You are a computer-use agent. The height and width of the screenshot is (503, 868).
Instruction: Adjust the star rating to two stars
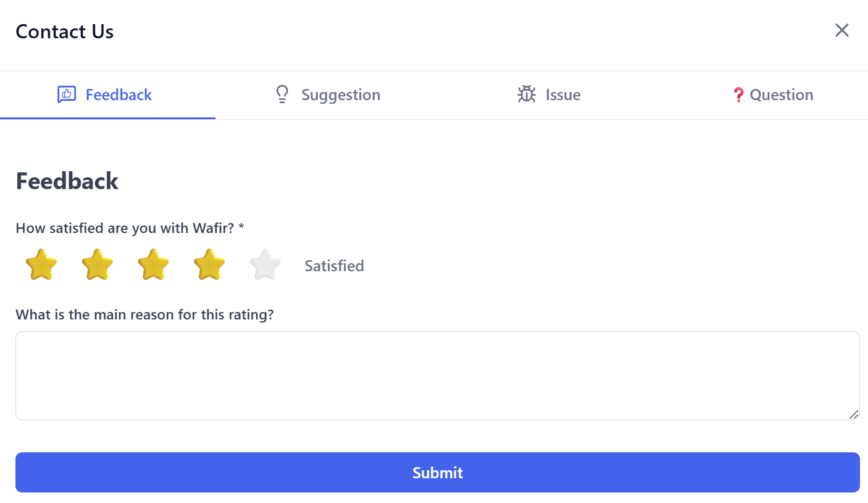97,264
